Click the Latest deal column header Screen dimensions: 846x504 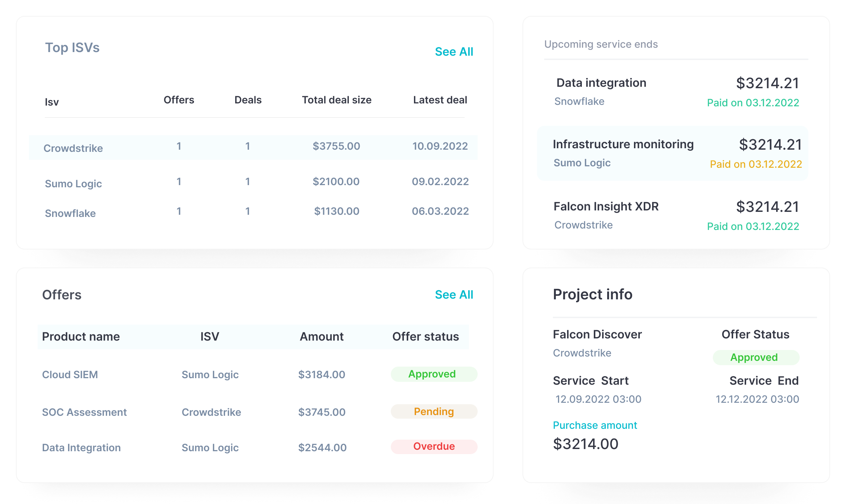pyautogui.click(x=440, y=100)
